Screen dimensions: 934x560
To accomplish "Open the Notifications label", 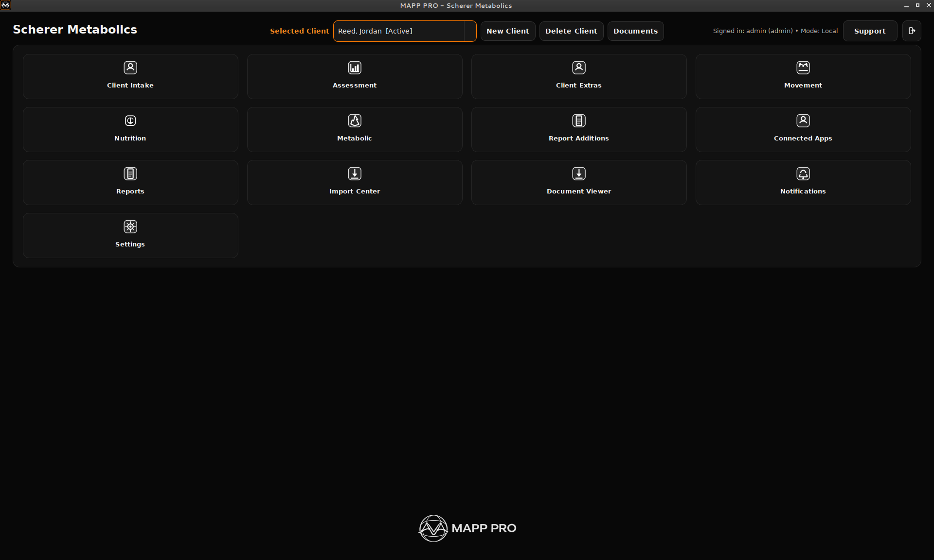I will pos(803,191).
